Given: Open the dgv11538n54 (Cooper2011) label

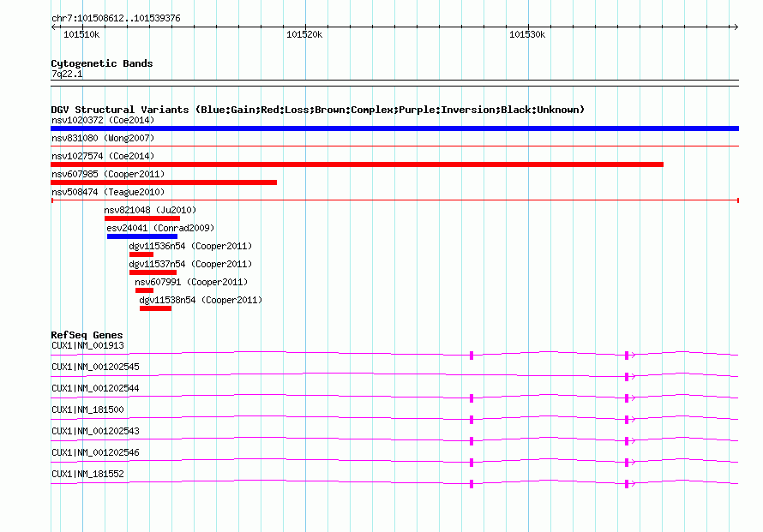Looking at the screenshot, I should (201, 300).
